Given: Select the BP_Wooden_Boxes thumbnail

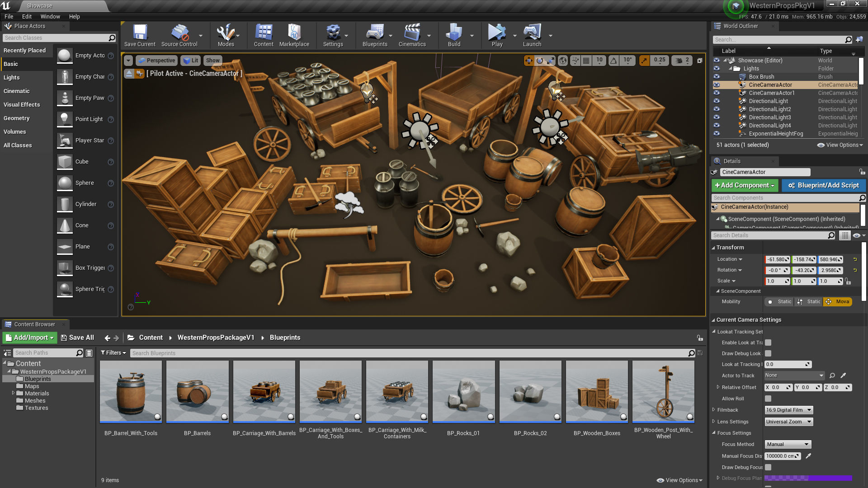Looking at the screenshot, I should 597,392.
